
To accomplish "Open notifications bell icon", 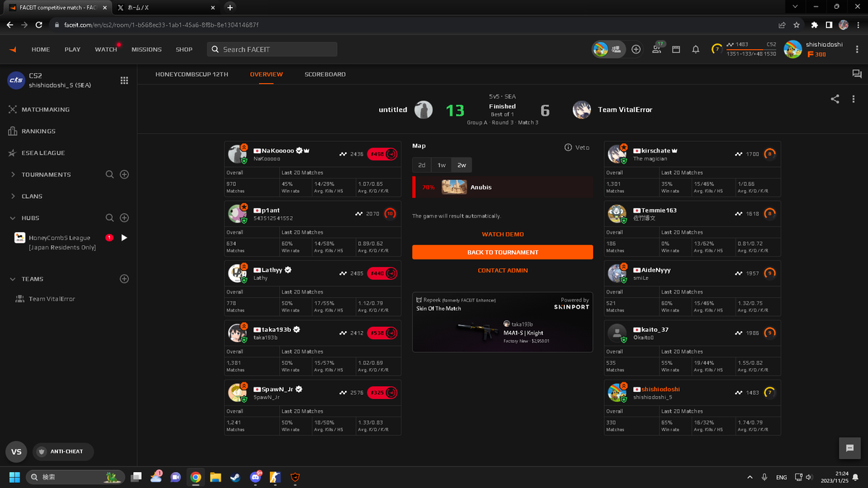I will click(x=696, y=49).
